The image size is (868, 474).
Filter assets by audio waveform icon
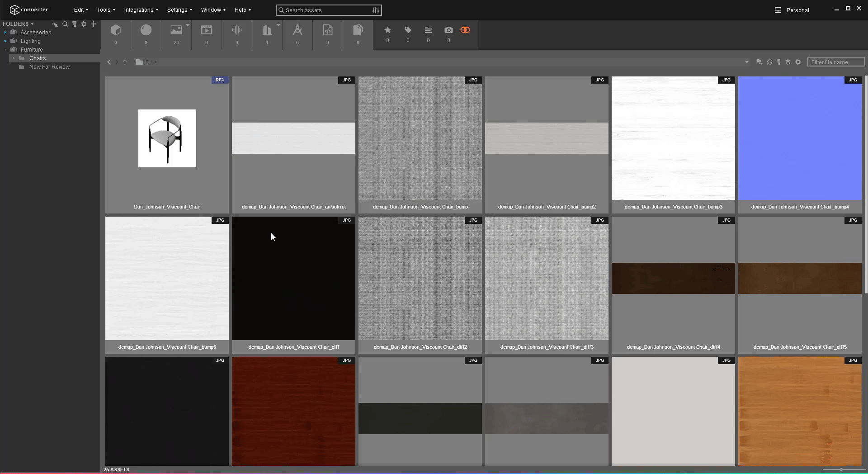[x=236, y=30]
